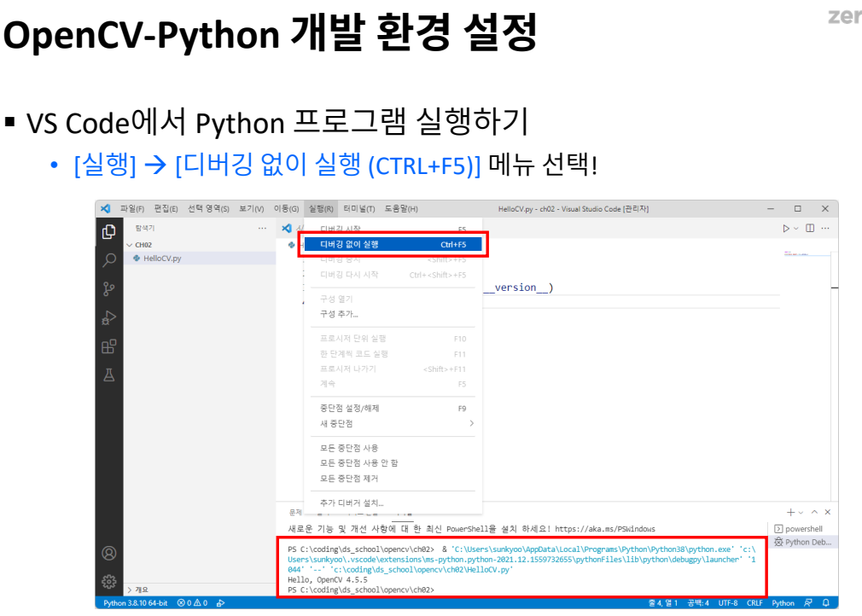Click the UTF-8 encoding indicator
862x616 pixels.
[x=728, y=603]
